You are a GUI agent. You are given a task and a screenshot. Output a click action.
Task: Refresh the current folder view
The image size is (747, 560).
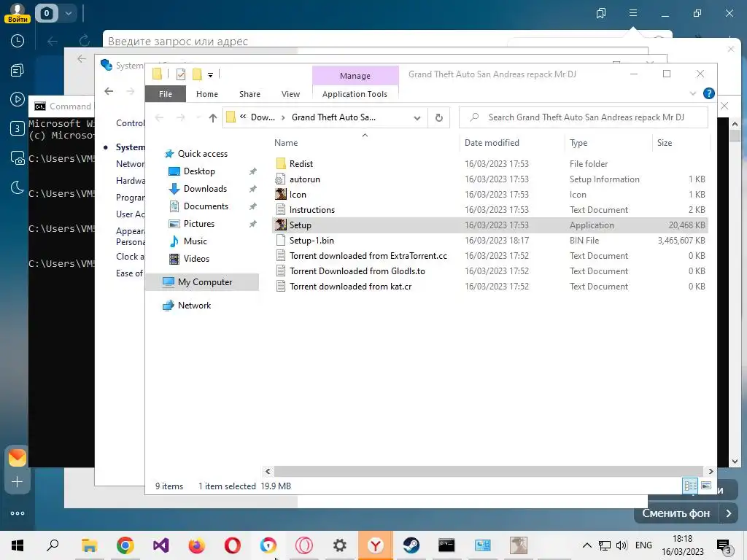(438, 117)
